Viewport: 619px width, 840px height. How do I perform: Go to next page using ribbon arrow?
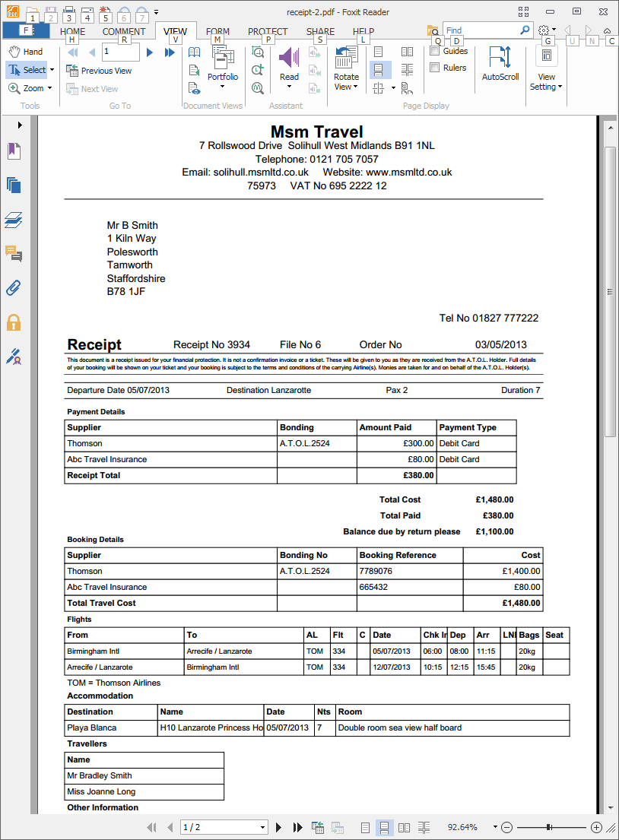[x=150, y=52]
